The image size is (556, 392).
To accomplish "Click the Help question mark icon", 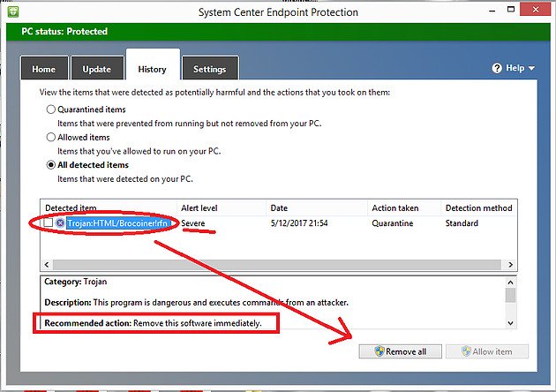I will [x=497, y=68].
